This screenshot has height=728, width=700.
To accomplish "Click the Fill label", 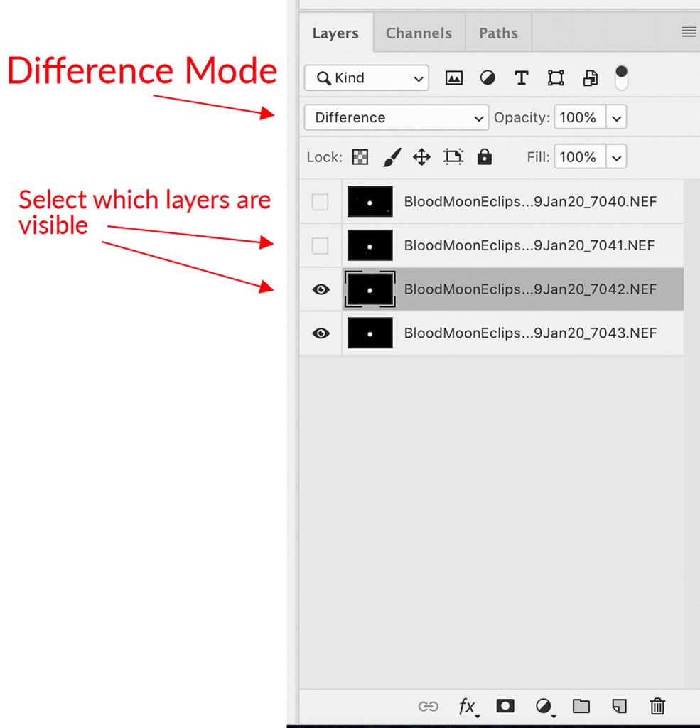I will point(538,157).
